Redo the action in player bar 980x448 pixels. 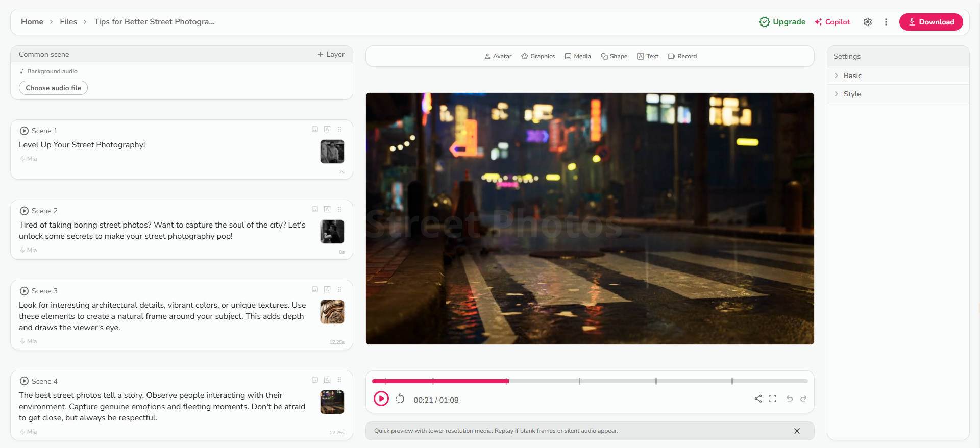803,399
